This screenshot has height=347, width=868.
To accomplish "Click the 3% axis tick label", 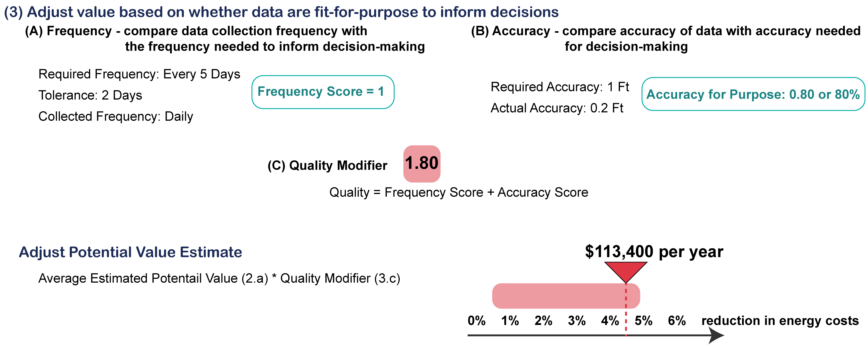I will coord(577,320).
